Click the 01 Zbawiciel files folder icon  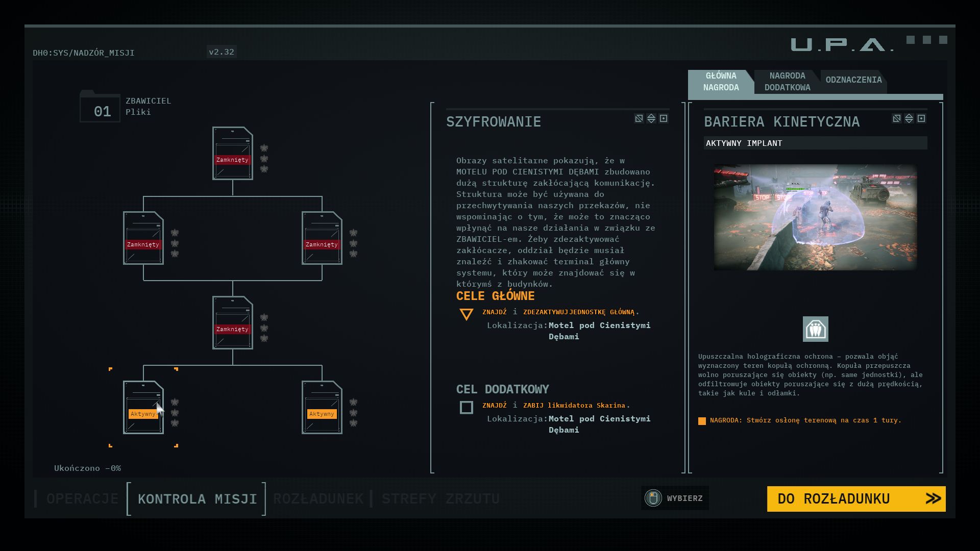coord(100,107)
